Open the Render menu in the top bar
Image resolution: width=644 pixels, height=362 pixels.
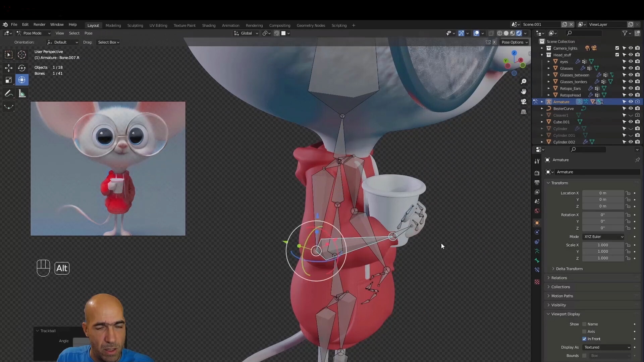pyautogui.click(x=40, y=24)
